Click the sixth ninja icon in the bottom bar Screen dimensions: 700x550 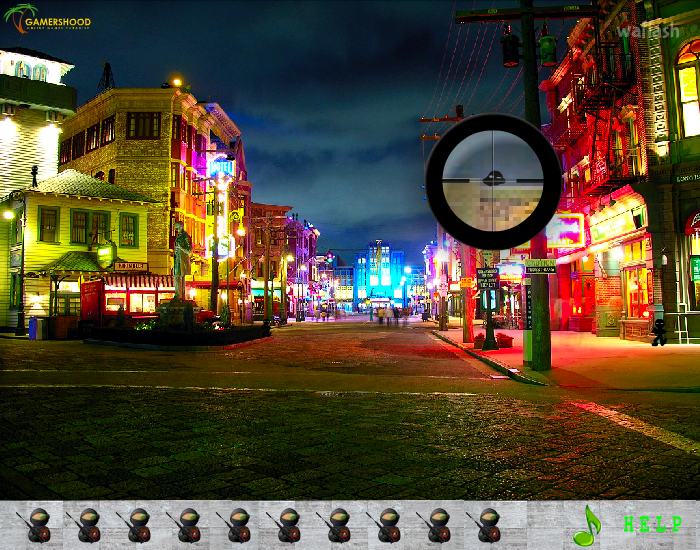point(284,525)
